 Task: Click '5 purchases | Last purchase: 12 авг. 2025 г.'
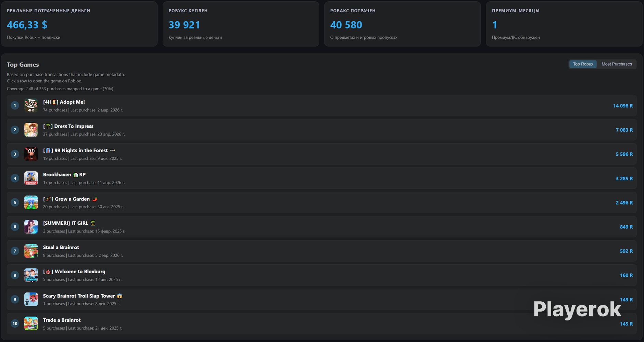82,280
